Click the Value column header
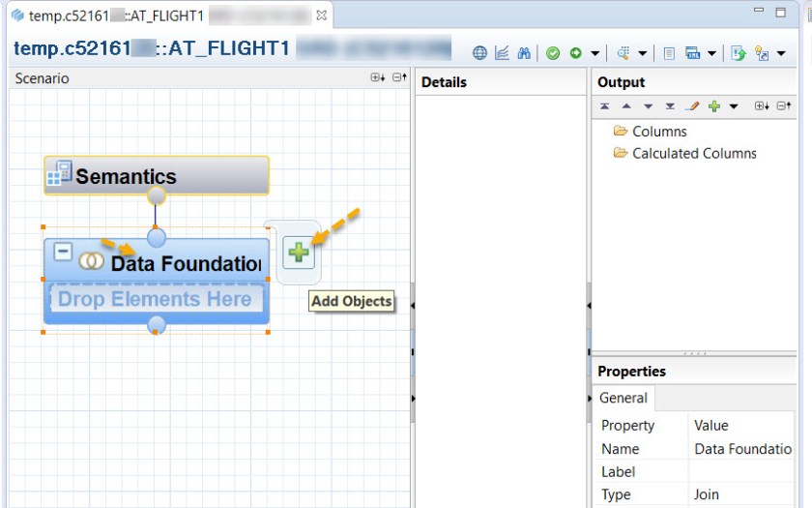Screen dimensions: 812x508 [x=711, y=426]
